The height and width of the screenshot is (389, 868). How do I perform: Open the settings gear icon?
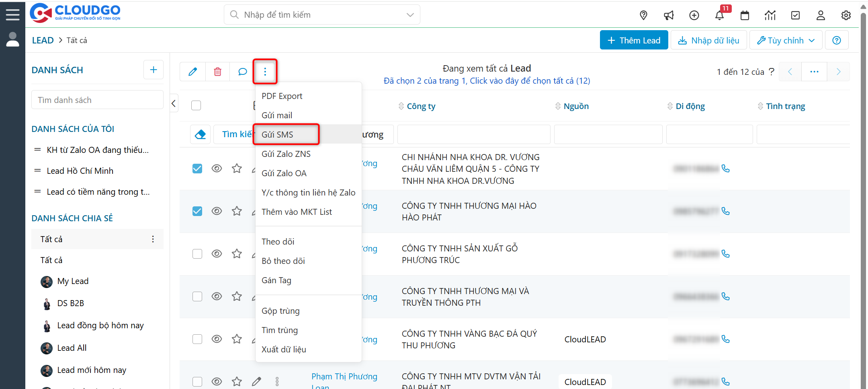click(846, 15)
